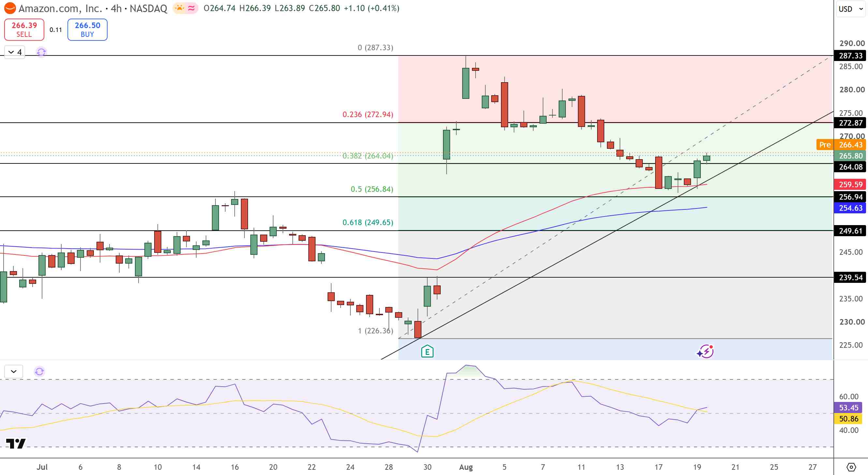Click the 264.08 price level label on the axis

point(850,167)
